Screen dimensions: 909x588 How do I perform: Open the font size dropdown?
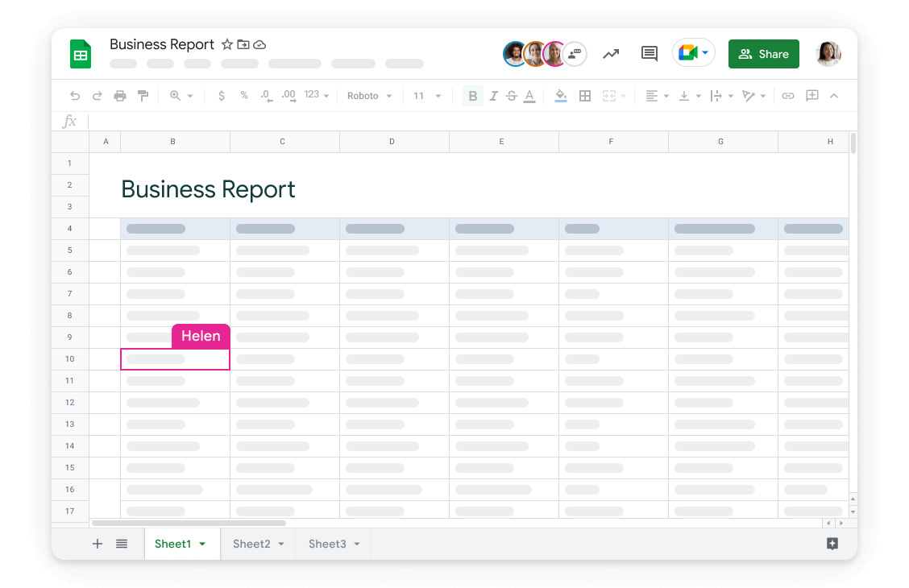click(427, 95)
